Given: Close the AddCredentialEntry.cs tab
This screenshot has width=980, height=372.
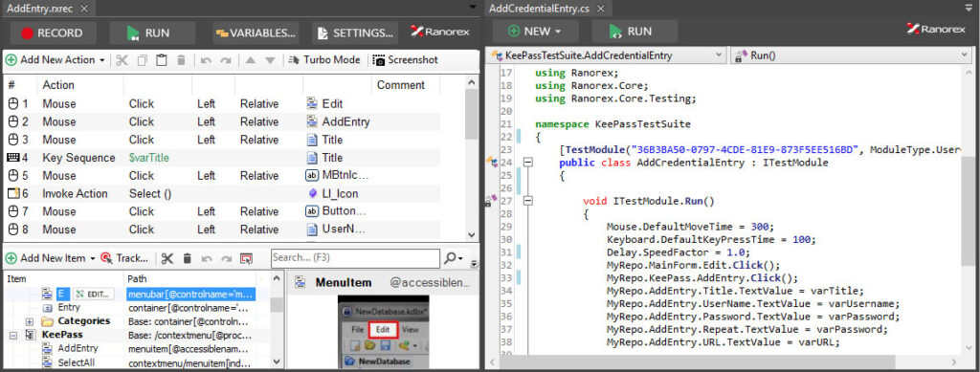Looking at the screenshot, I should click(601, 8).
